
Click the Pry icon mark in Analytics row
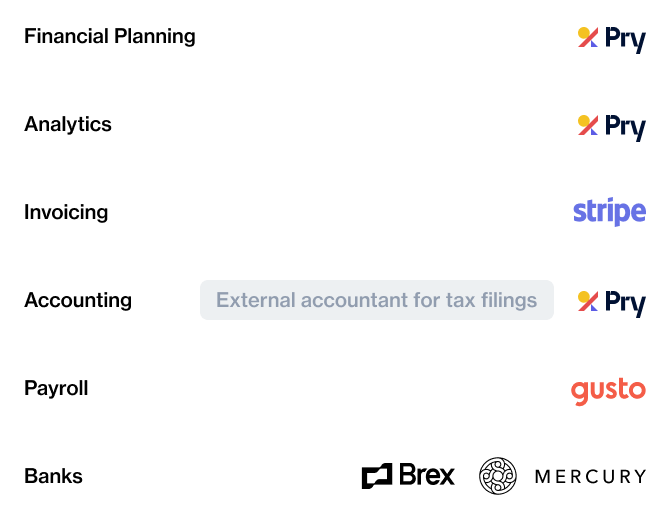tap(588, 125)
